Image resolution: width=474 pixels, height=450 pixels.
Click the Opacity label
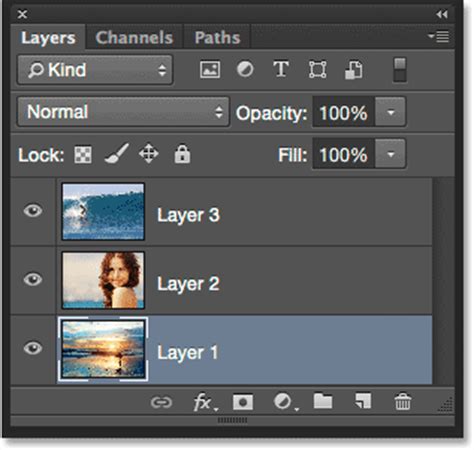pyautogui.click(x=272, y=113)
